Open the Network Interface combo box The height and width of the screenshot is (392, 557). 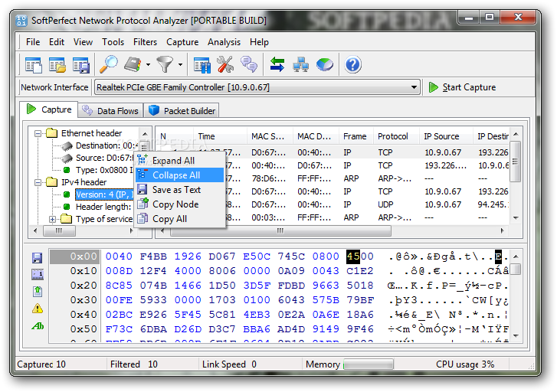(x=257, y=87)
